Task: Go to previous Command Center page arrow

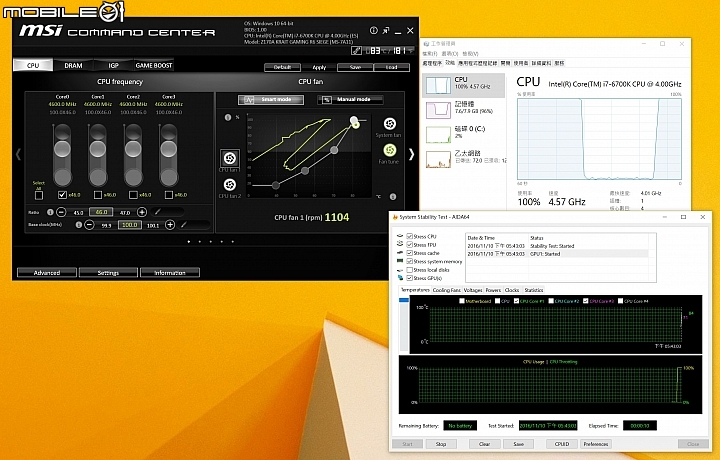Action: 18,155
